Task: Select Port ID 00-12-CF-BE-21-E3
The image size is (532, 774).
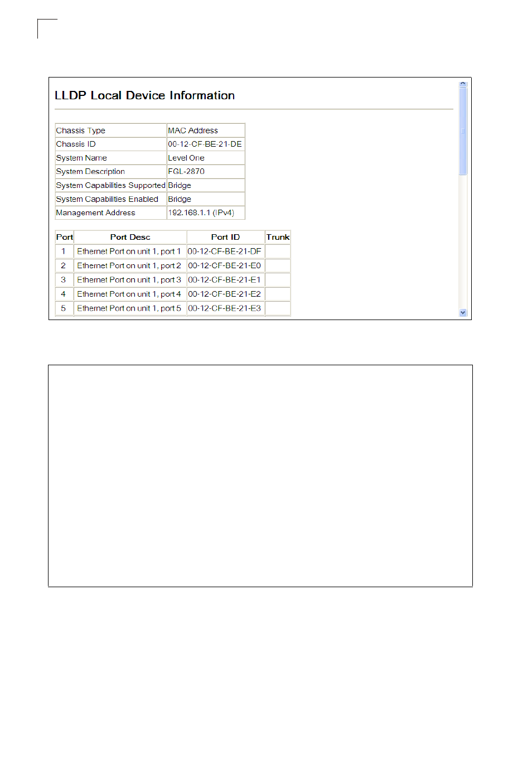Action: [224, 308]
